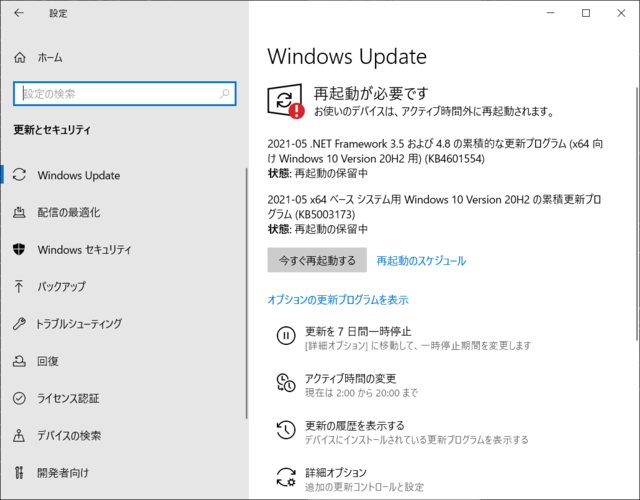This screenshot has height=500, width=640.
Task: Minimize the Settings window
Action: [x=551, y=13]
